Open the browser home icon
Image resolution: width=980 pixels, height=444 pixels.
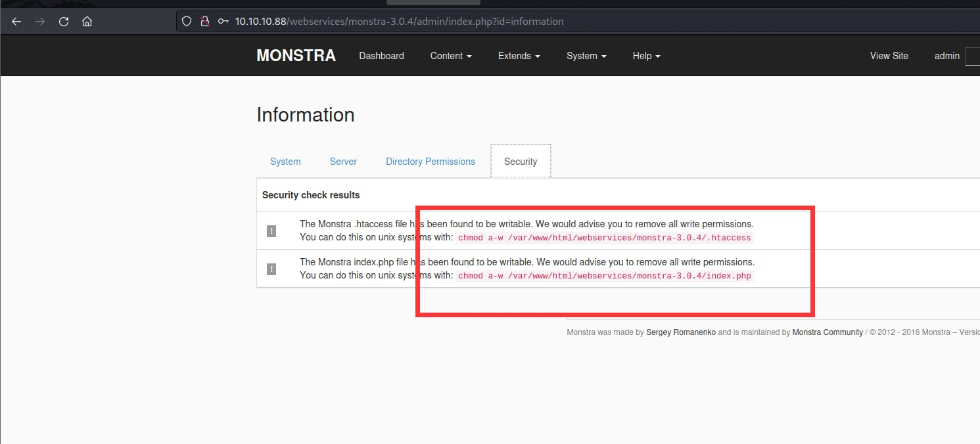pos(87,21)
